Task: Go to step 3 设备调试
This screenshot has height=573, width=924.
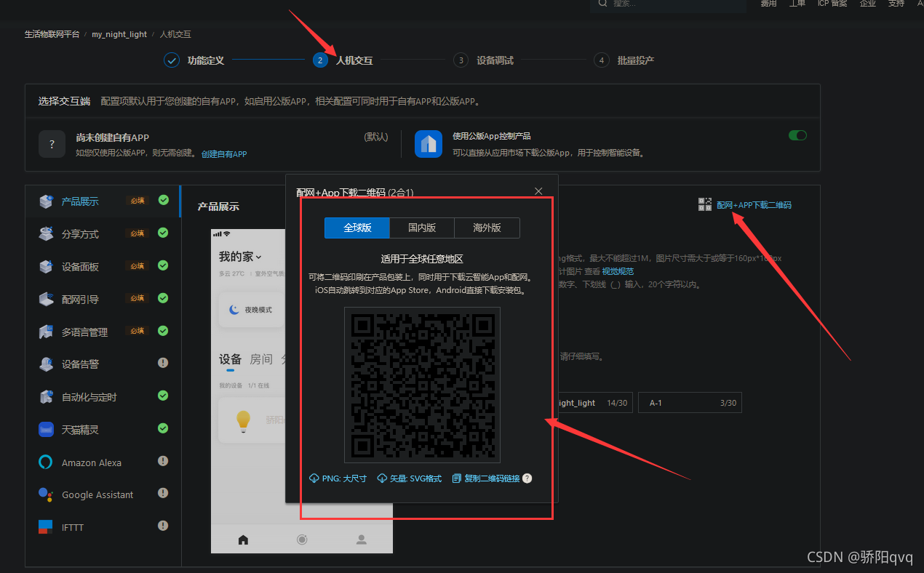Action: pyautogui.click(x=483, y=60)
